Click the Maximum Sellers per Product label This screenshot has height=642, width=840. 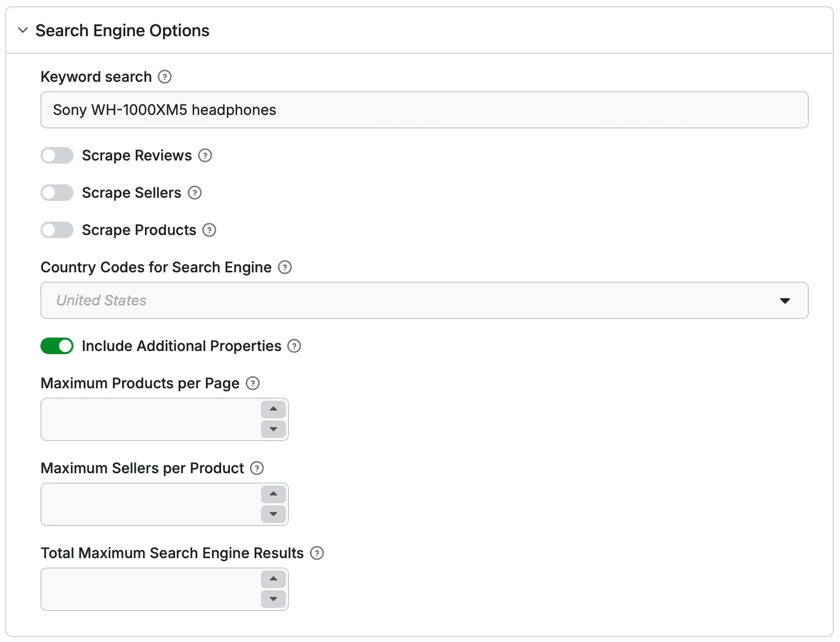[x=142, y=468]
